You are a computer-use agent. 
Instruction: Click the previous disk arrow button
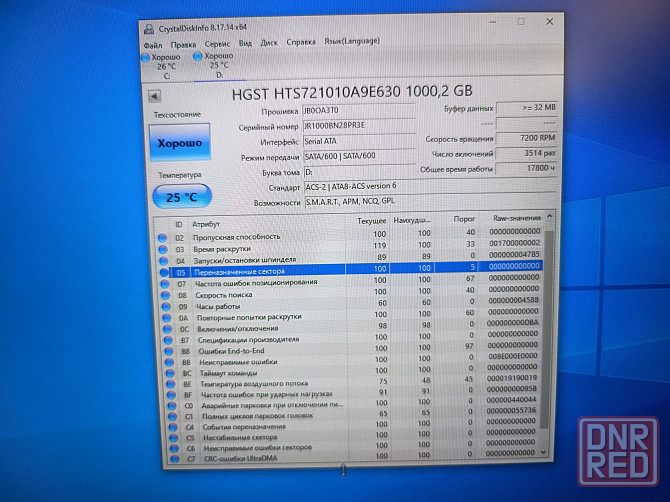click(155, 97)
